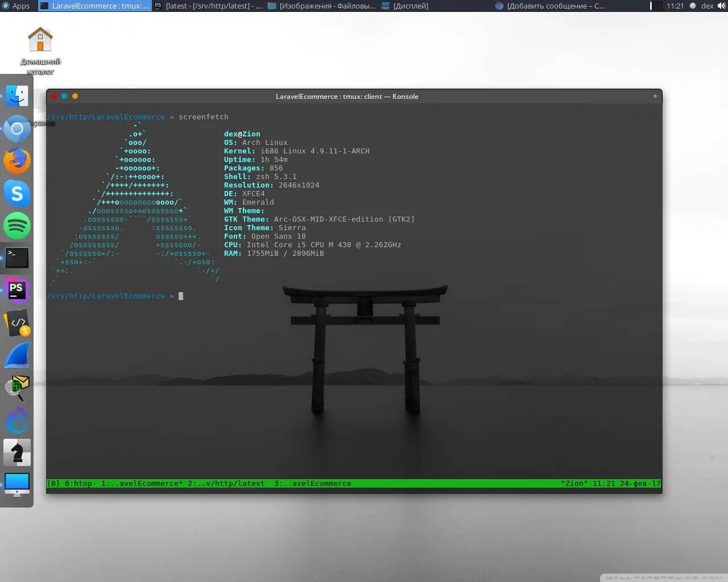Click the Icon Theme Sierra line
This screenshot has height=582, width=728.
point(265,228)
